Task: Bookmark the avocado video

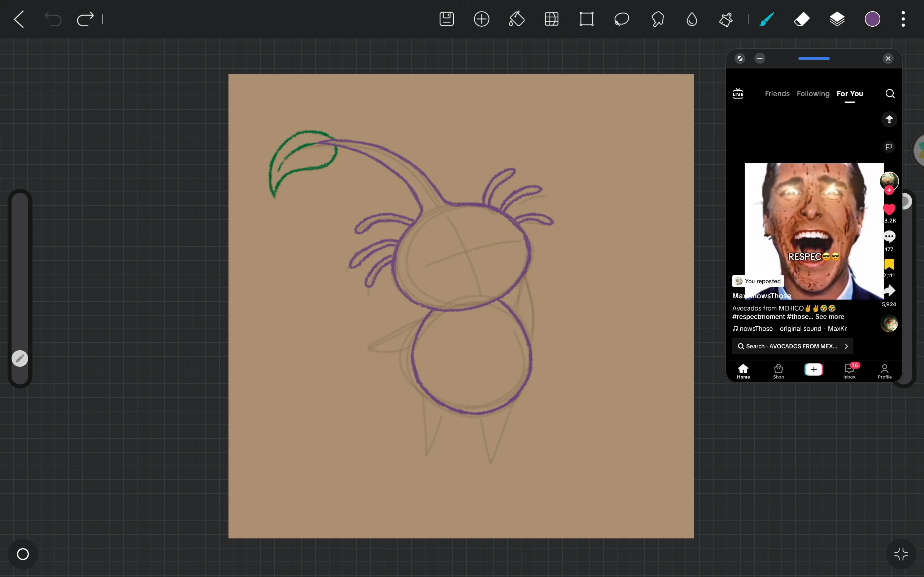Action: click(x=889, y=264)
